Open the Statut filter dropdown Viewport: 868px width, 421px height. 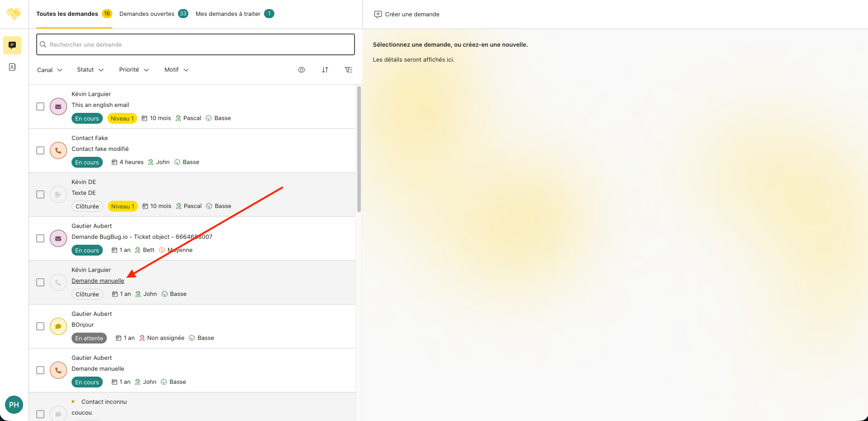click(x=90, y=70)
